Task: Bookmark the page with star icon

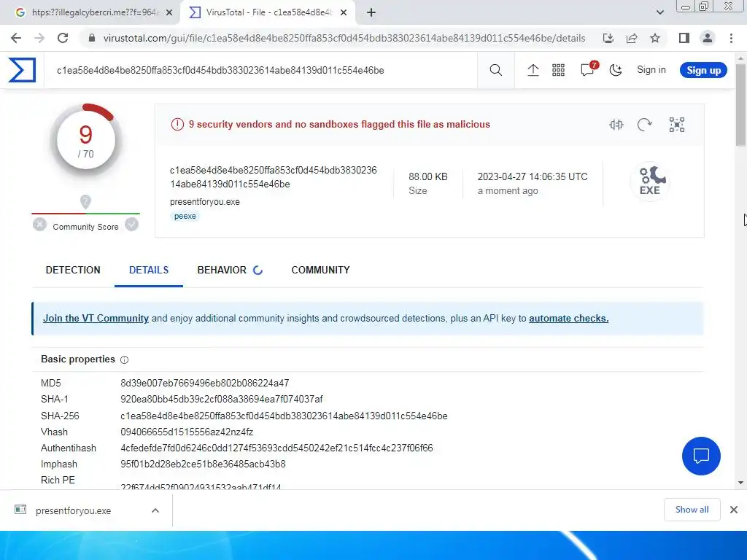Action: tap(655, 38)
